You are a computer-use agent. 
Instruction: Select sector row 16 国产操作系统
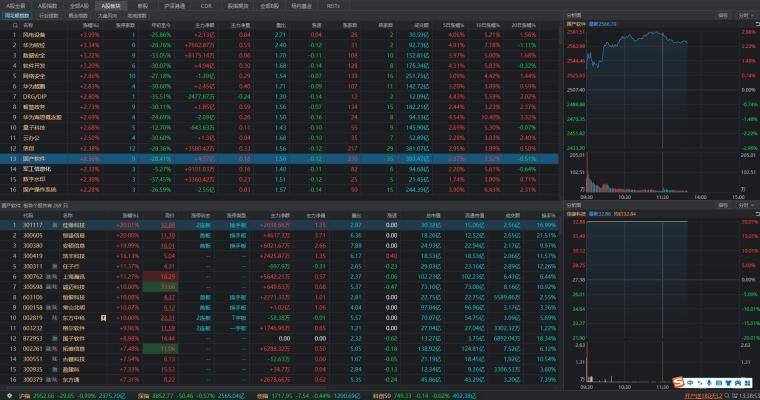pyautogui.click(x=279, y=190)
